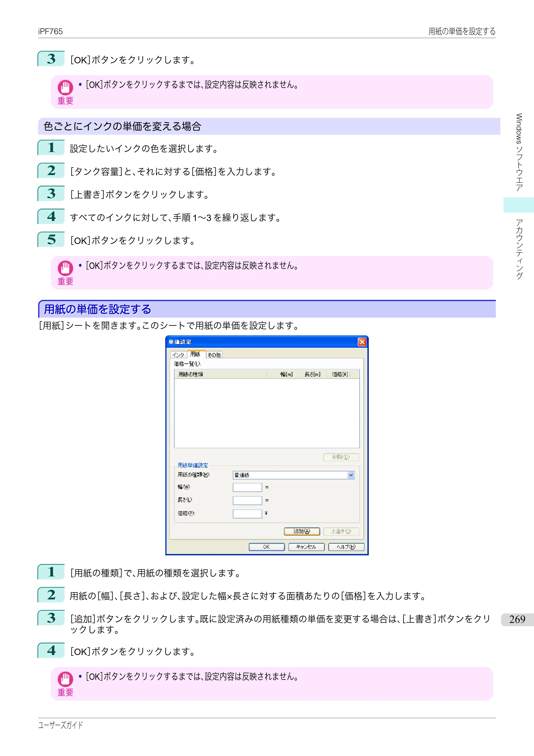Viewport: 534px width, 756px height.
Task: Confirm with the OK button
Action: coord(266,546)
